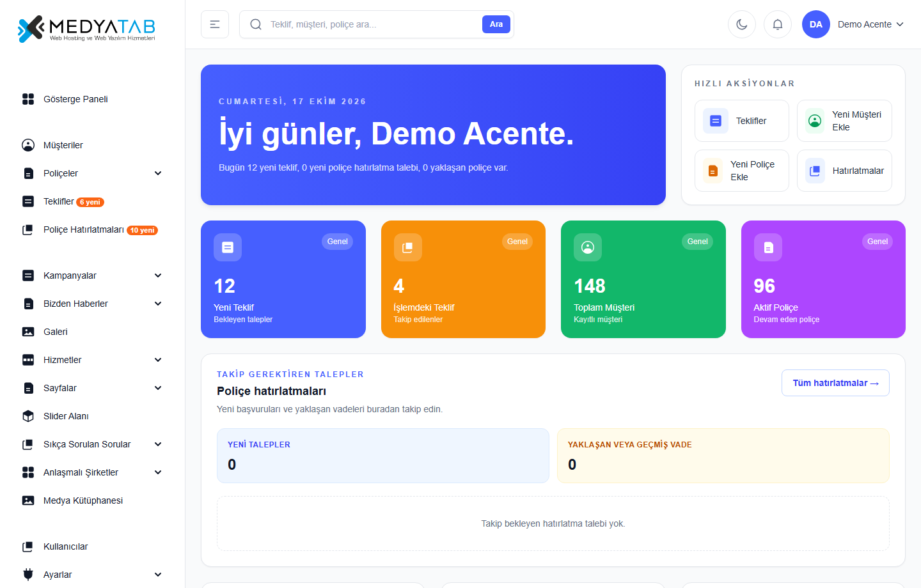Click the Ara search button
921x588 pixels.
[496, 24]
